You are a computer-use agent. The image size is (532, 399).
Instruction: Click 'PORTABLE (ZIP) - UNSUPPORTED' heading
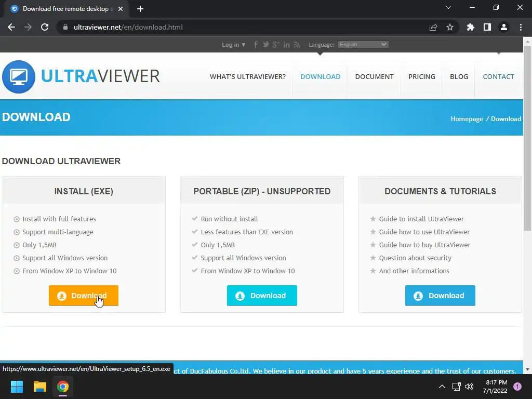click(x=262, y=191)
